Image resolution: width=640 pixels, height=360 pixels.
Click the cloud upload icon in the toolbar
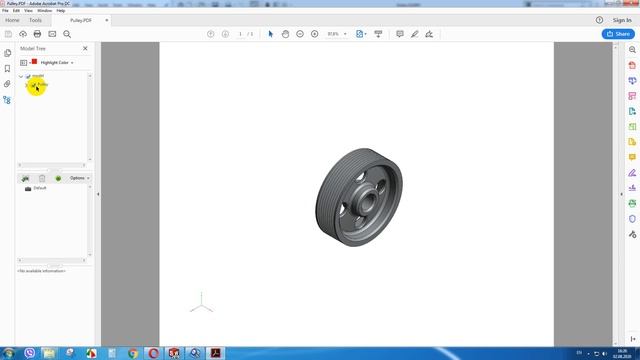point(23,34)
